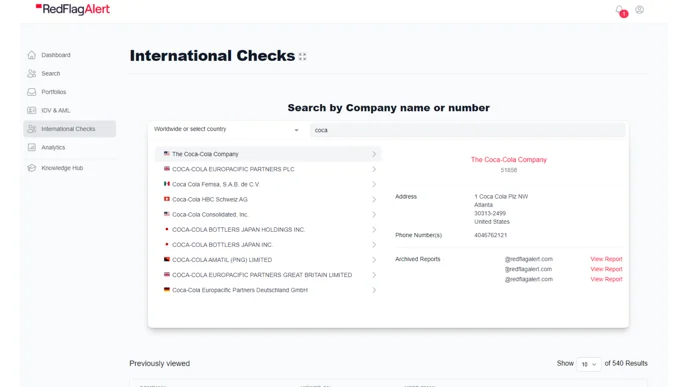The width and height of the screenshot is (688, 387).
Task: Expand chevron for COCA-COLA AMATIL (PNG) LIMITED
Action: click(374, 260)
